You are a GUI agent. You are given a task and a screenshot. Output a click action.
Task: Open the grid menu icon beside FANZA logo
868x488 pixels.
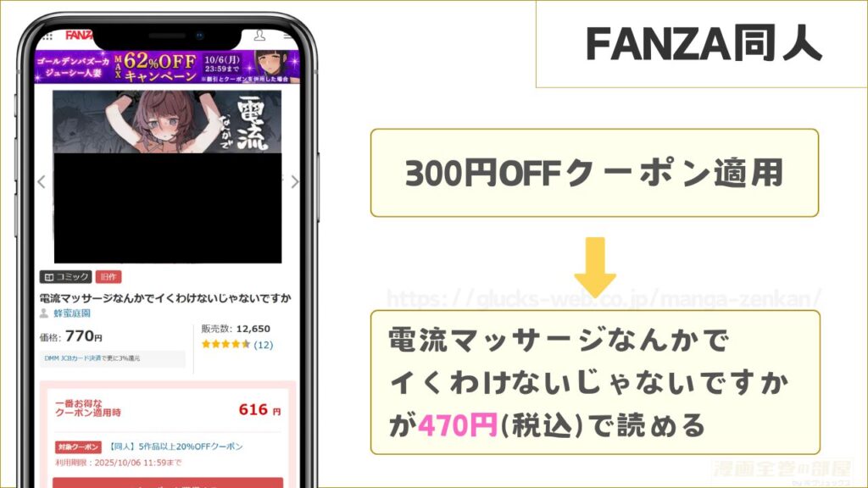coord(47,37)
